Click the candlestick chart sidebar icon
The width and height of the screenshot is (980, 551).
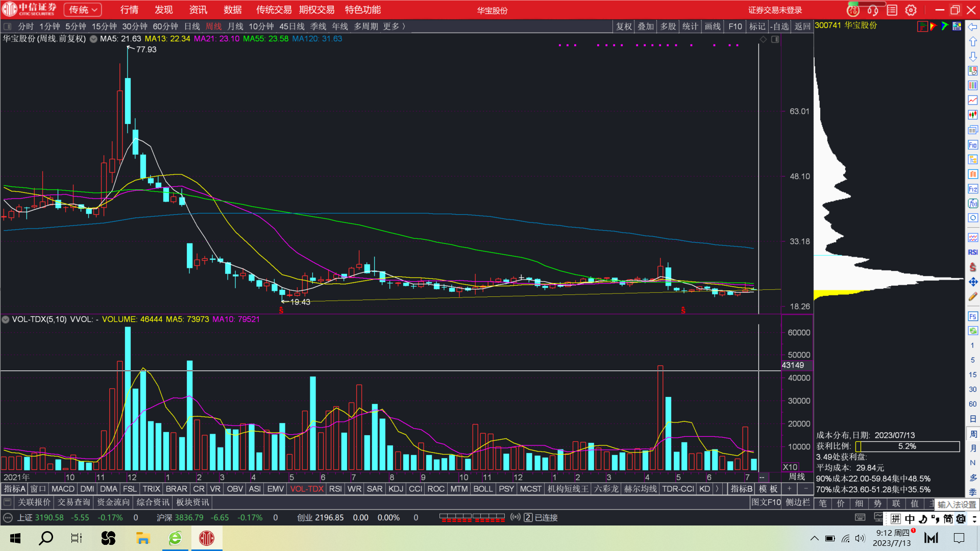pyautogui.click(x=973, y=115)
